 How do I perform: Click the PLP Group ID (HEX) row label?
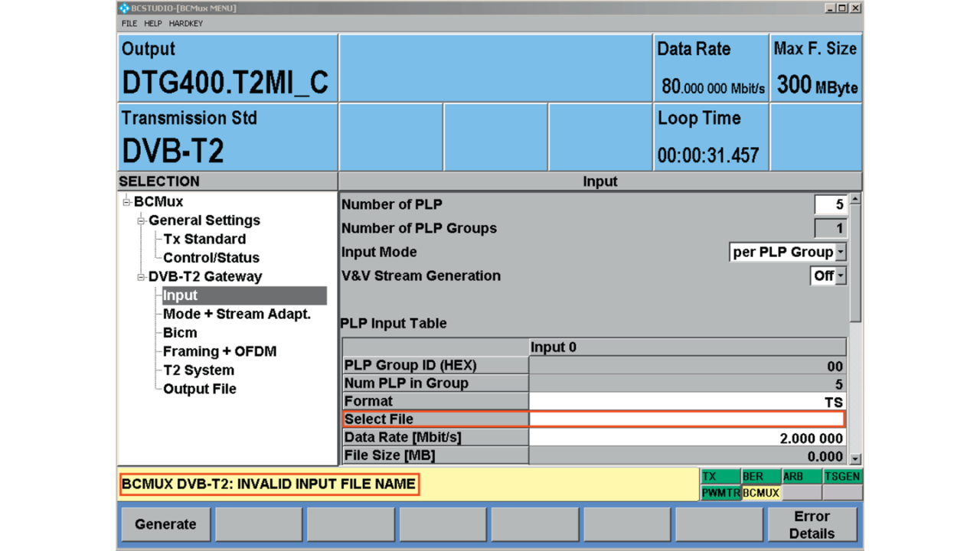coord(436,366)
